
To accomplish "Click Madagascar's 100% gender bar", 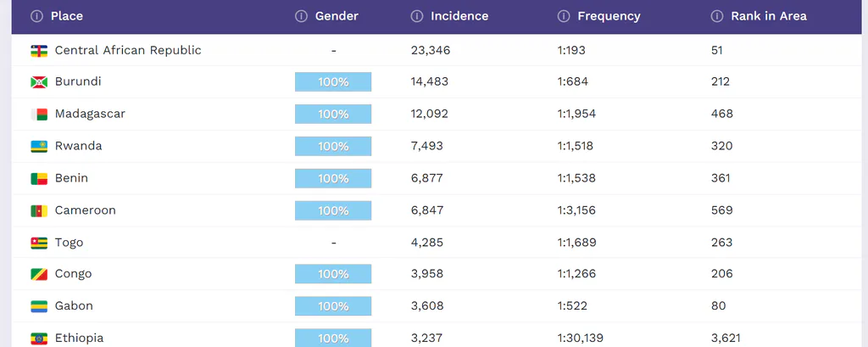I will point(333,115).
